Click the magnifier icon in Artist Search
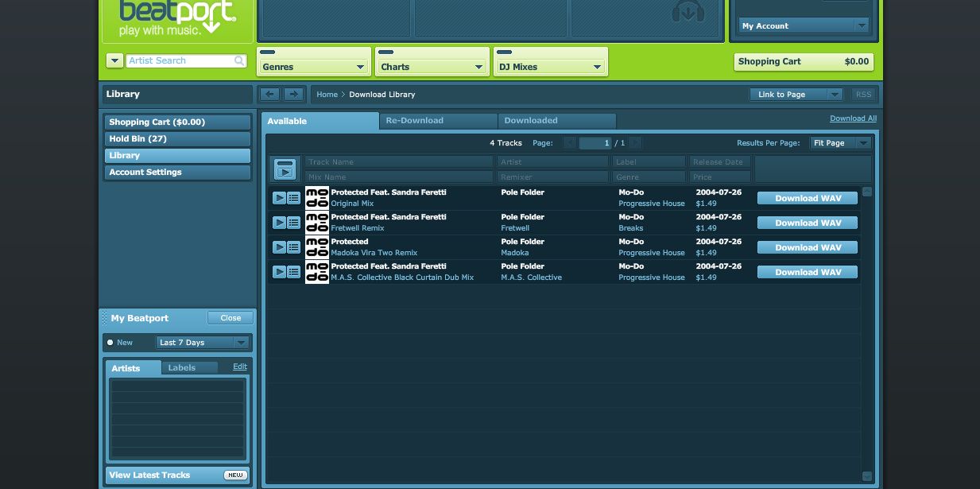This screenshot has width=980, height=489. coord(239,60)
